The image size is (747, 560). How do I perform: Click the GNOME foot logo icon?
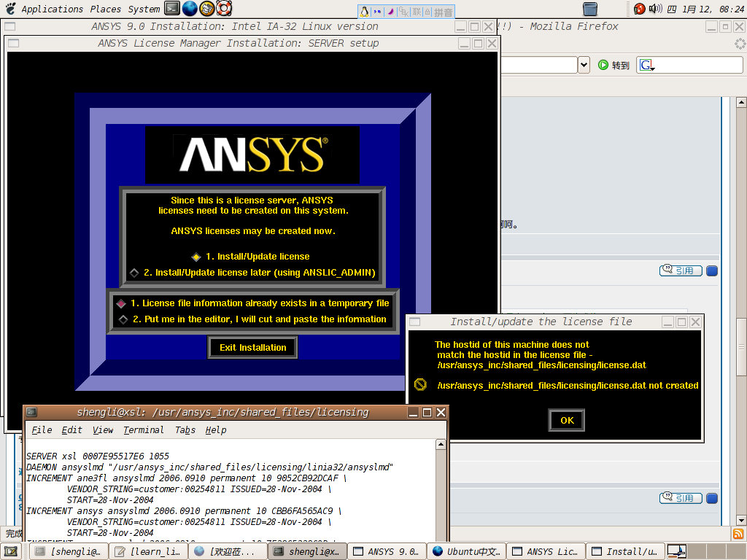10,9
